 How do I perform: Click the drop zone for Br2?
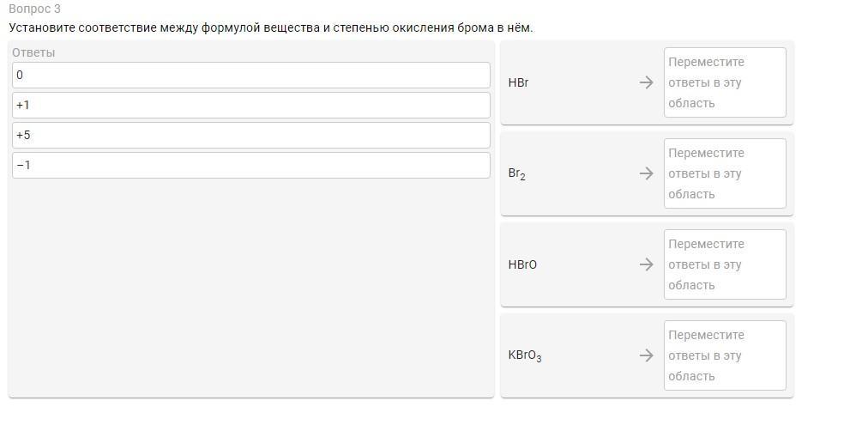pyautogui.click(x=725, y=173)
